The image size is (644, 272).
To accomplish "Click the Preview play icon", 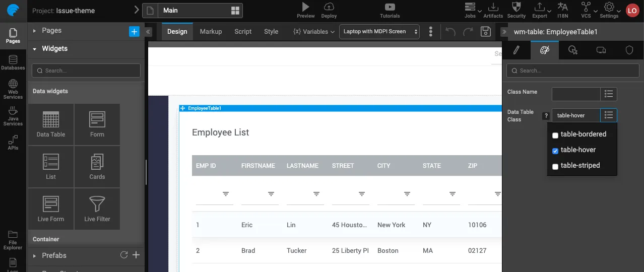I will pos(305,7).
